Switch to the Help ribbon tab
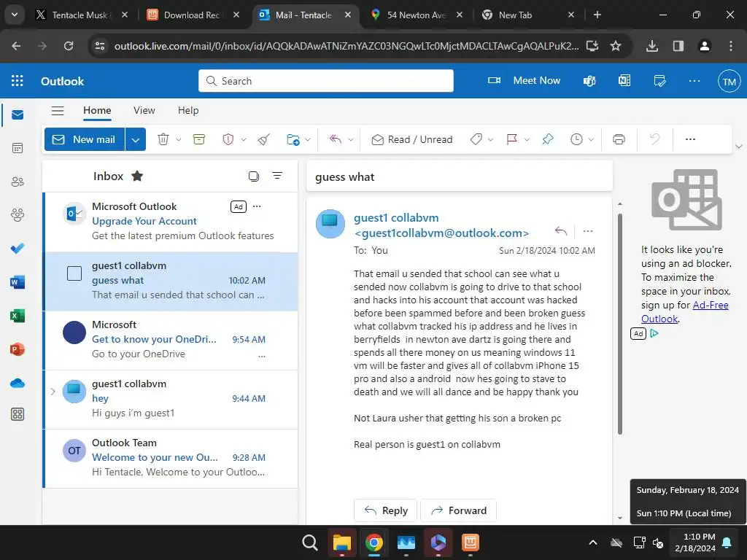 188,111
